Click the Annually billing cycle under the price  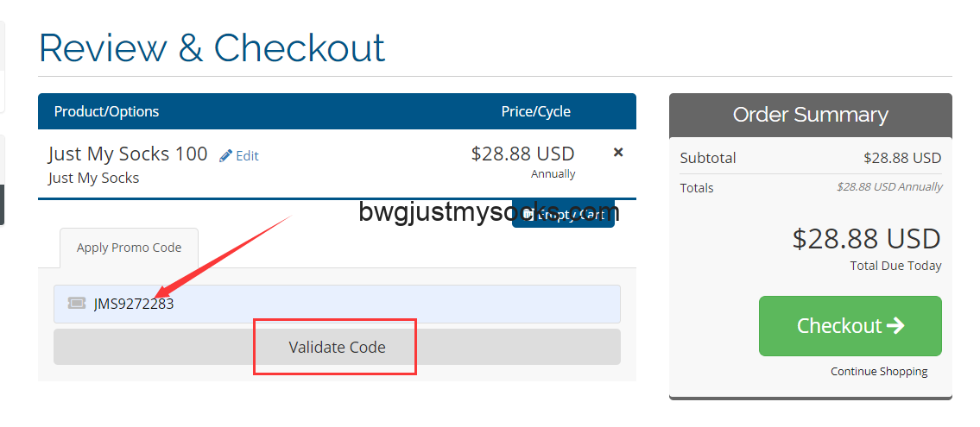[553, 174]
